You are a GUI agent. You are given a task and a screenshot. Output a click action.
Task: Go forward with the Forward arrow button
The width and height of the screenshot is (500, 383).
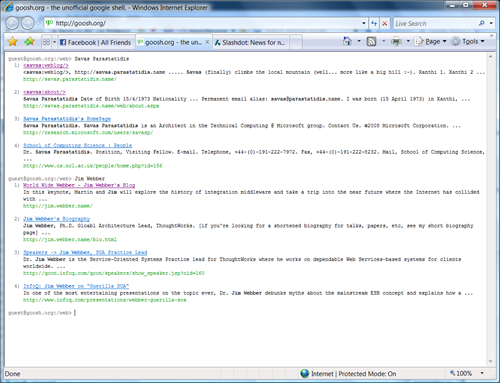(x=28, y=23)
